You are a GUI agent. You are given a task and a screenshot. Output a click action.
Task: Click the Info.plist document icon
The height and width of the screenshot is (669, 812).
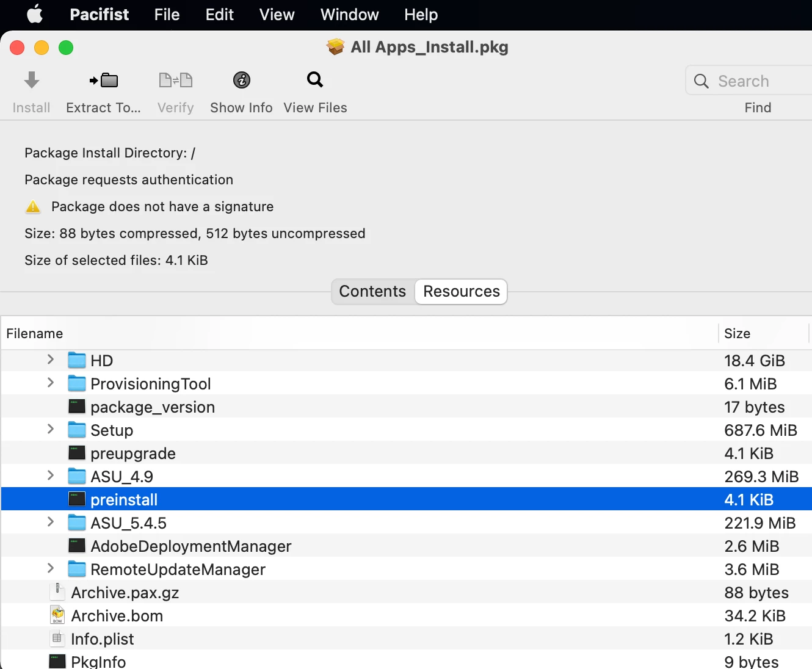(57, 638)
